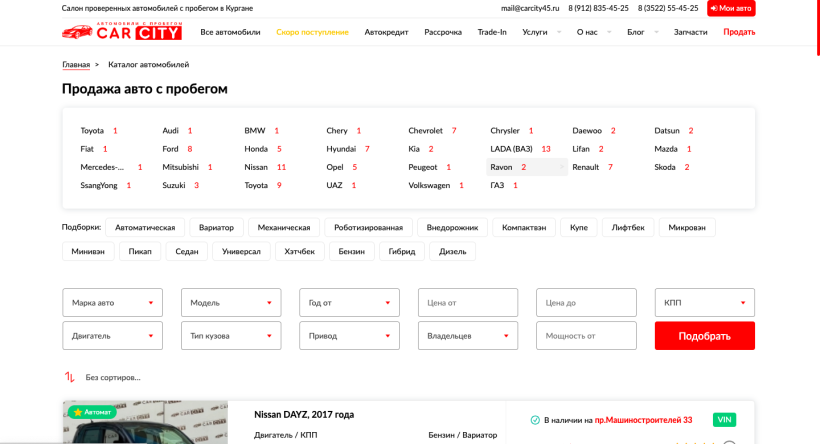820x444 pixels.
Task: Click the sort arrows icon
Action: pos(70,377)
